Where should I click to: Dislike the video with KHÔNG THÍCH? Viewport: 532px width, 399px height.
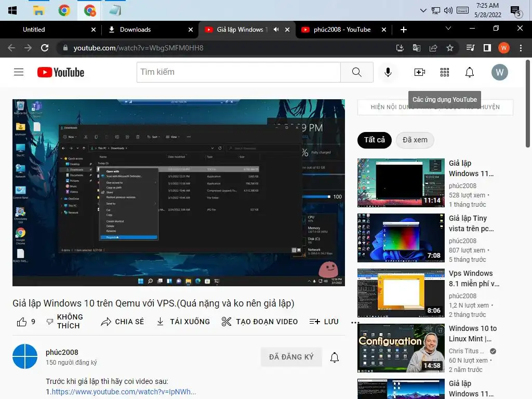click(x=65, y=321)
